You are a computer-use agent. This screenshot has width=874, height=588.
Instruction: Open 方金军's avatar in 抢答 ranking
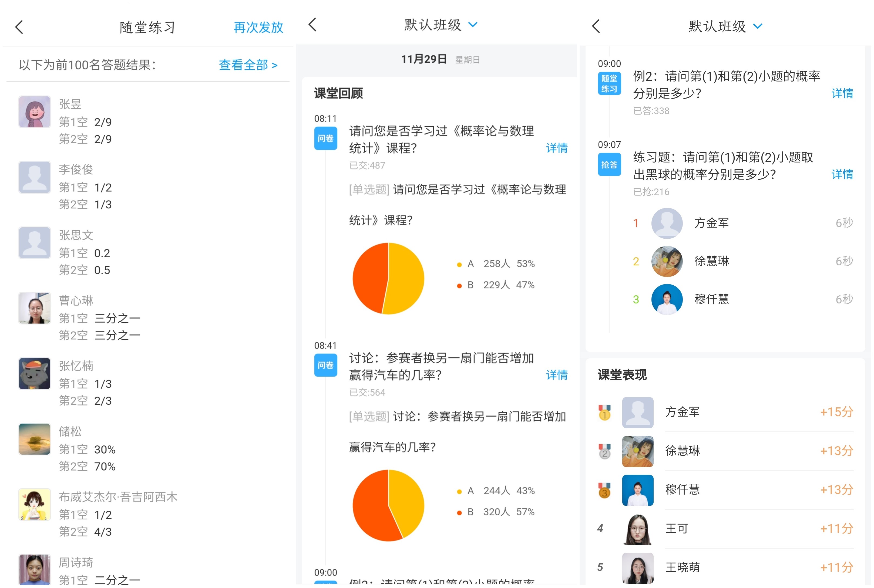coord(667,224)
